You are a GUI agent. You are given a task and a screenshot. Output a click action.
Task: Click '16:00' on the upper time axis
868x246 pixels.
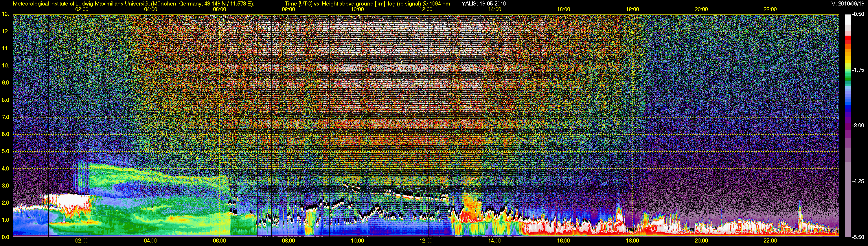[563, 10]
